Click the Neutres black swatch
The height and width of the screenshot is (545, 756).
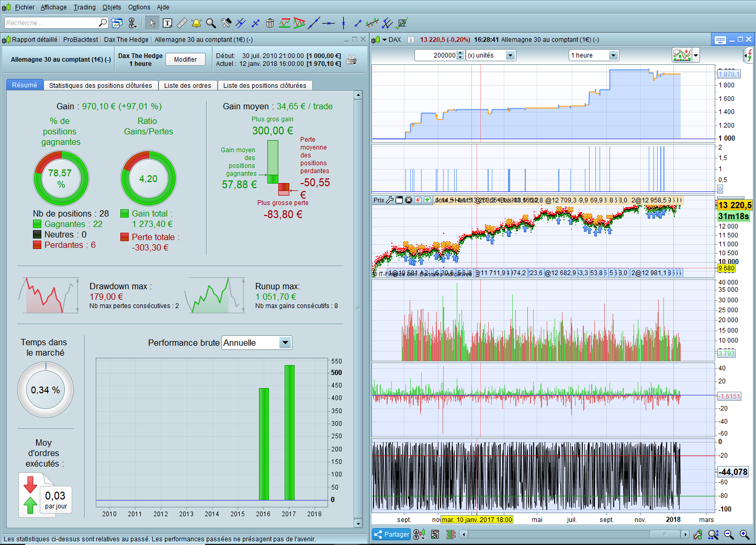pos(37,234)
